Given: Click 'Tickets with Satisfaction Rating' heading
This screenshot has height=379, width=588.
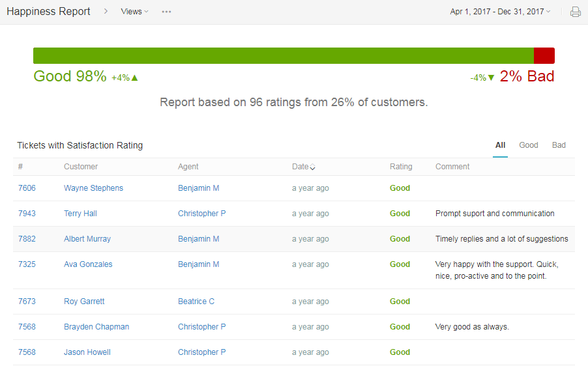Looking at the screenshot, I should [80, 145].
